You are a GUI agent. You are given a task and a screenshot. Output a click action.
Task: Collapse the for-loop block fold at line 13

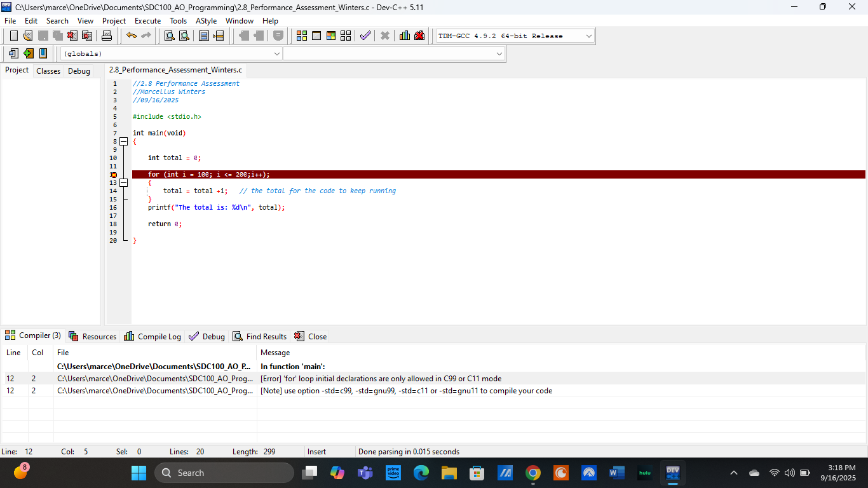point(124,183)
